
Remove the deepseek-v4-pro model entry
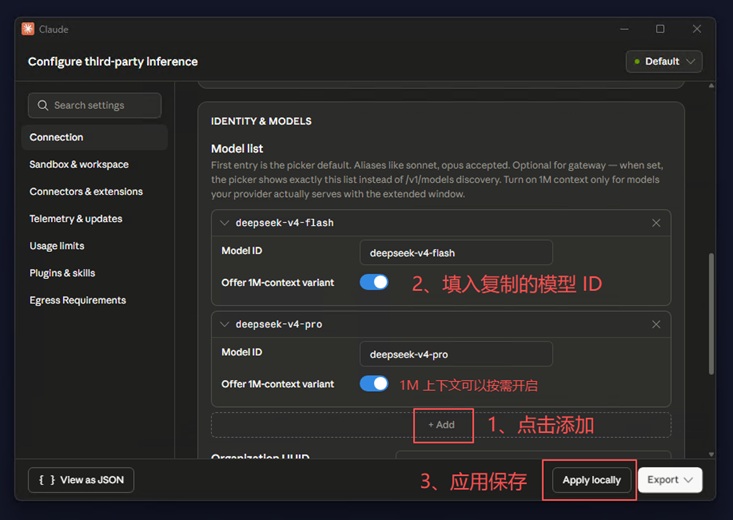(656, 325)
